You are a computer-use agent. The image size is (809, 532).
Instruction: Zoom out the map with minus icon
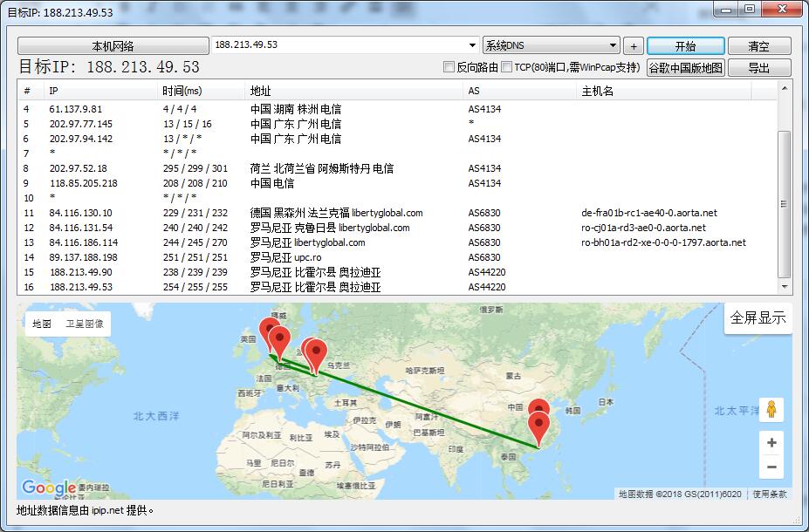(771, 467)
